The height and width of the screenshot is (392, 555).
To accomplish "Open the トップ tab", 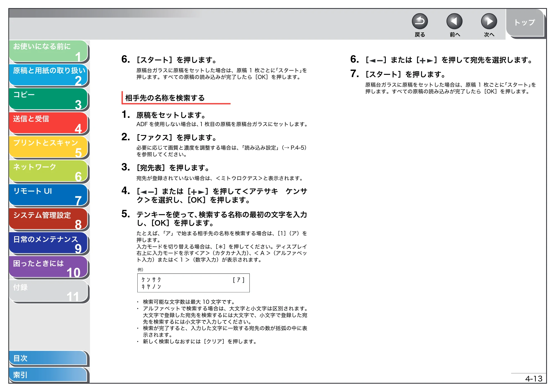I will click(525, 23).
